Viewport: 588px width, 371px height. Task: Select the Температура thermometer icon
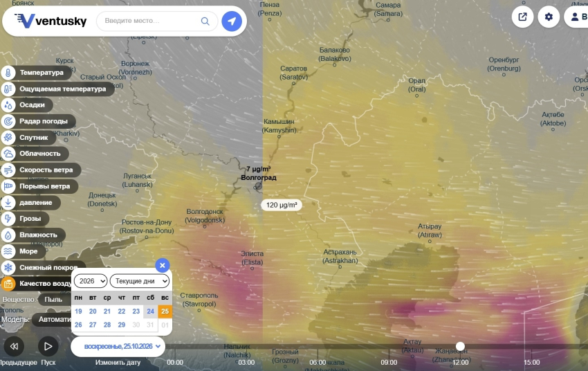8,73
